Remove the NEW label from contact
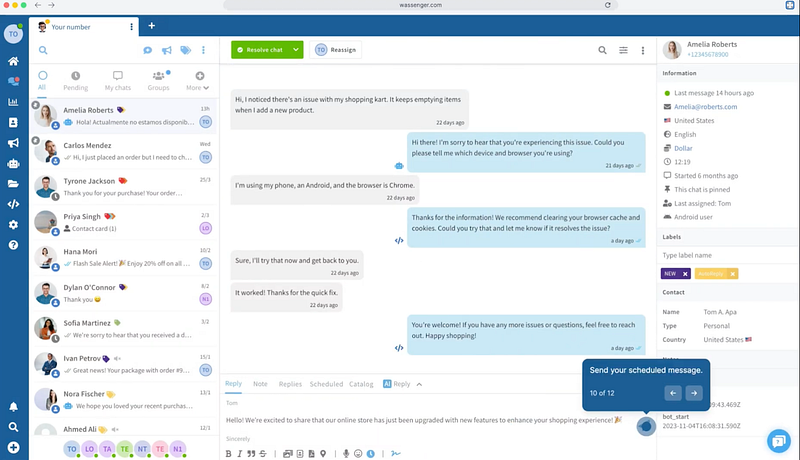The width and height of the screenshot is (800, 460). [x=685, y=273]
